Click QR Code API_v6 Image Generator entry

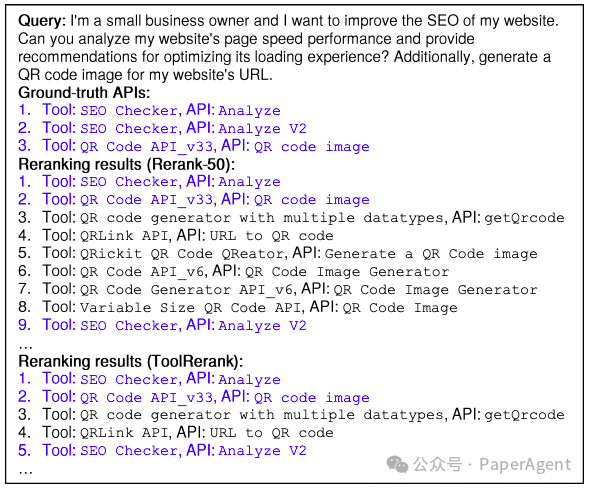click(x=233, y=271)
